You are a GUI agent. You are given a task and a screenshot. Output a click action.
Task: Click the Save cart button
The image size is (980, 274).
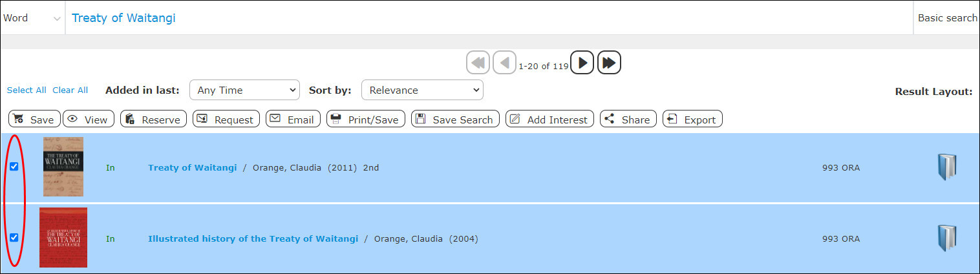pos(34,120)
